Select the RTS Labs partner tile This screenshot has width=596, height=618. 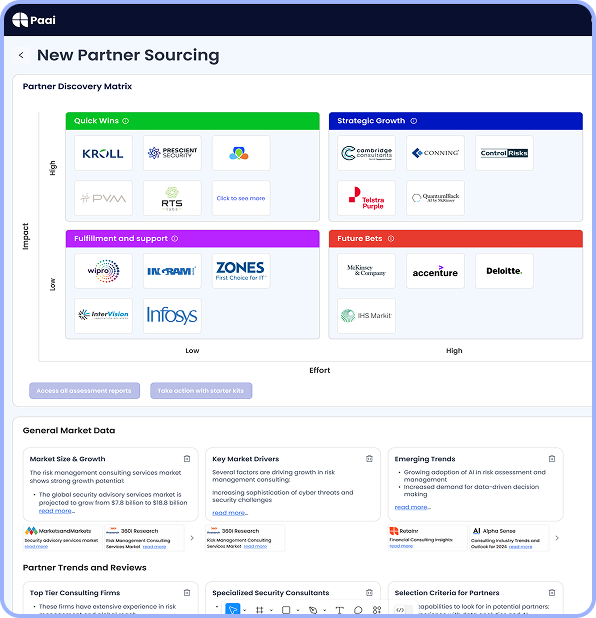[x=172, y=198]
